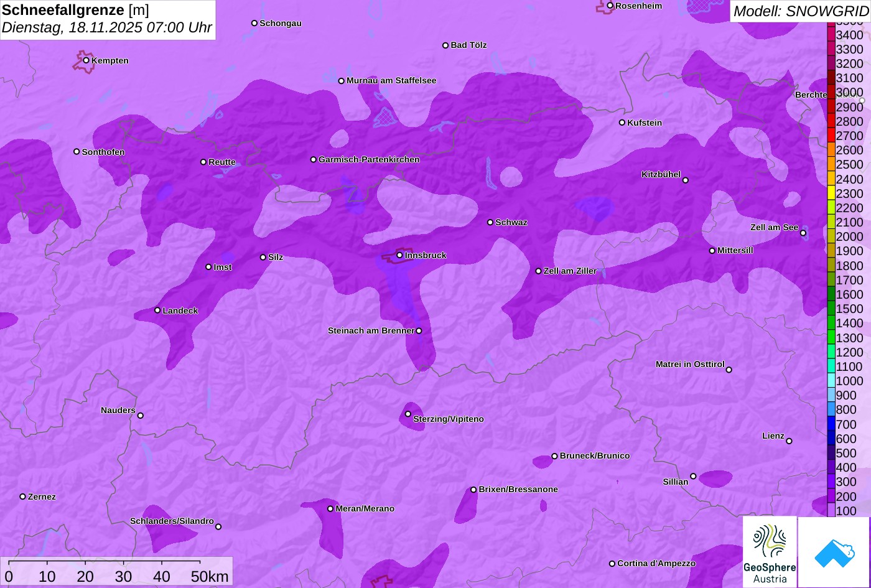This screenshot has height=588, width=871.
Task: Click the cyan legend swatch beside 1000
Action: tap(831, 381)
